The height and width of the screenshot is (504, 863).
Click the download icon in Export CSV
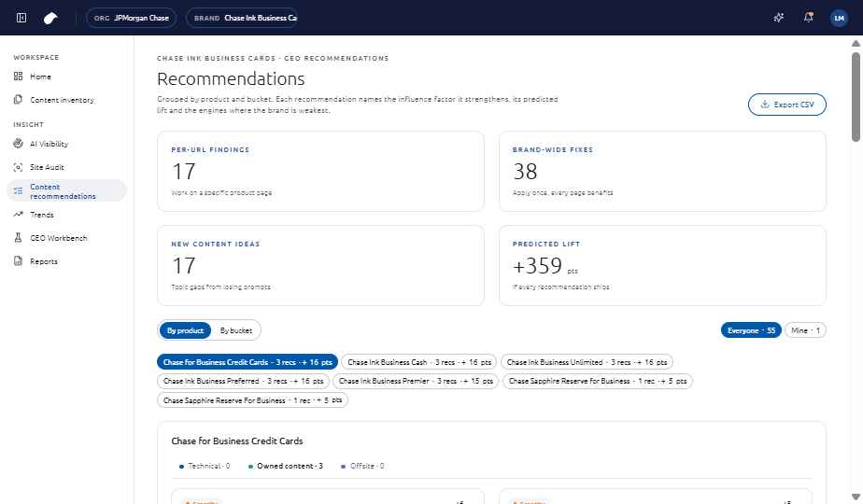[765, 104]
